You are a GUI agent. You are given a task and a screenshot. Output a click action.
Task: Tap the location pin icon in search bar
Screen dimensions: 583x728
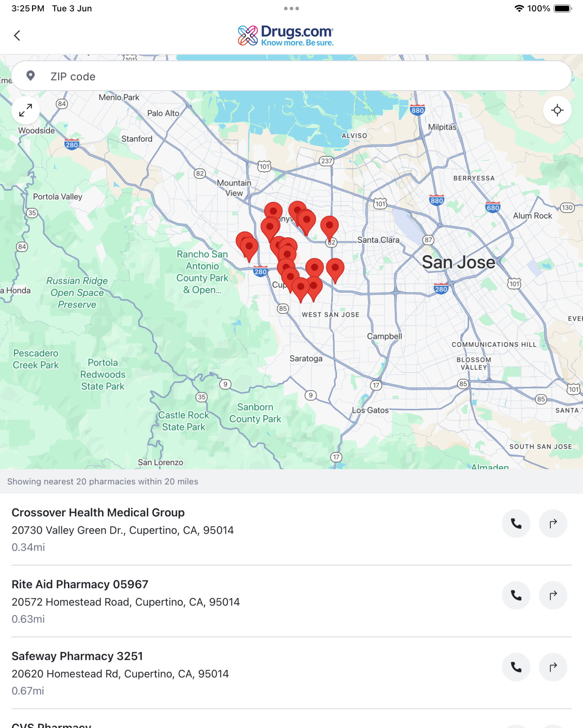pyautogui.click(x=30, y=76)
